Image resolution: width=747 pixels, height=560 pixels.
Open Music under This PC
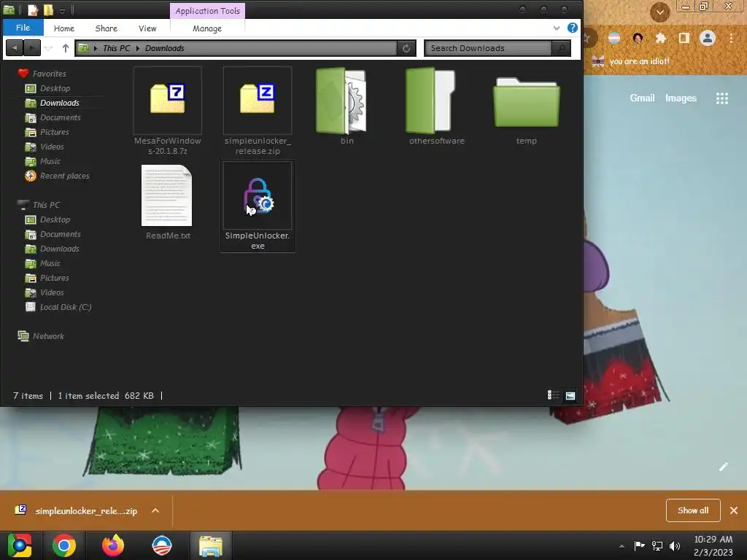[x=50, y=263]
